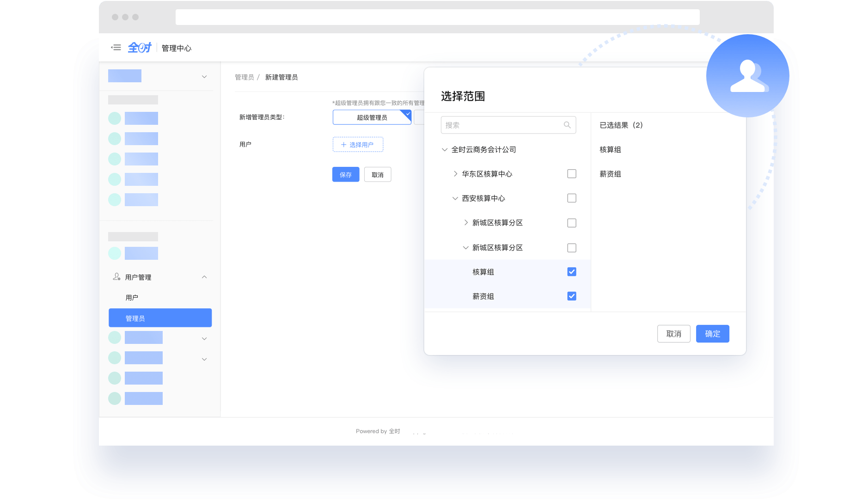Click 取消 in the 选择范围 dialog
This screenshot has height=502, width=868.
tap(674, 334)
